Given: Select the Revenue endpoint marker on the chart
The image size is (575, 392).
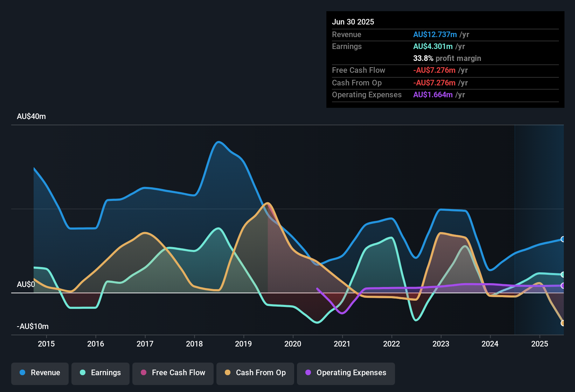Looking at the screenshot, I should point(563,239).
